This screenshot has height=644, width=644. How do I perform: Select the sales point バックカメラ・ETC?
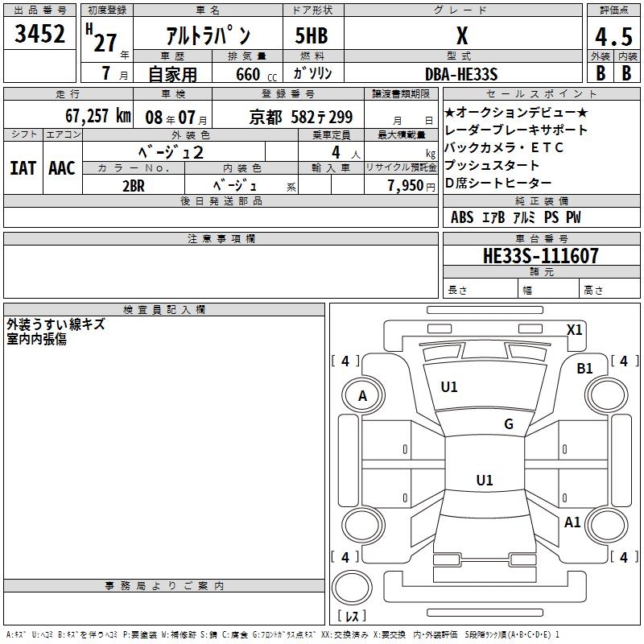coord(504,147)
